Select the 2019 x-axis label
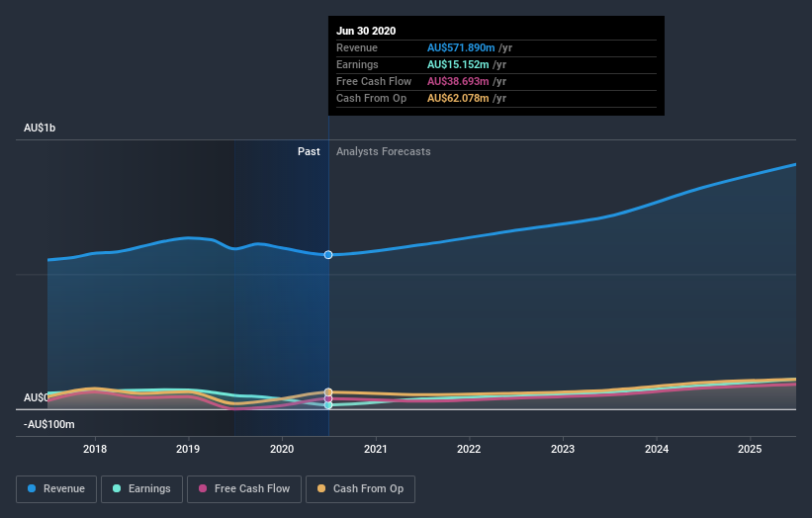This screenshot has height=518, width=812. coord(188,449)
